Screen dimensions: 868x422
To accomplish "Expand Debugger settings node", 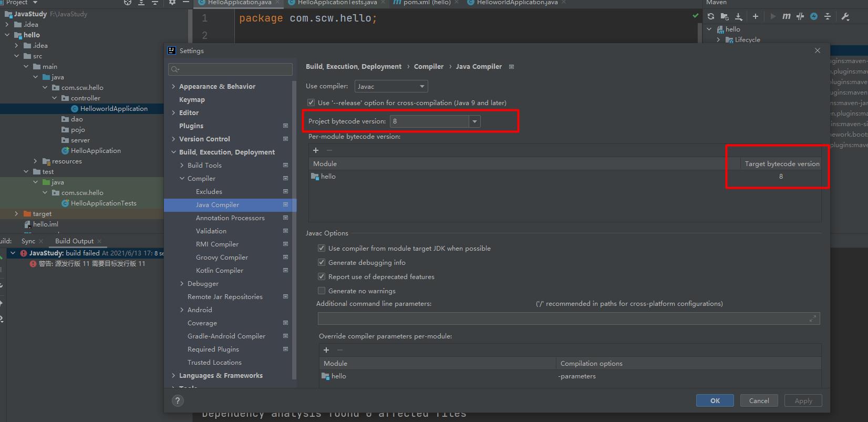I will [x=182, y=283].
